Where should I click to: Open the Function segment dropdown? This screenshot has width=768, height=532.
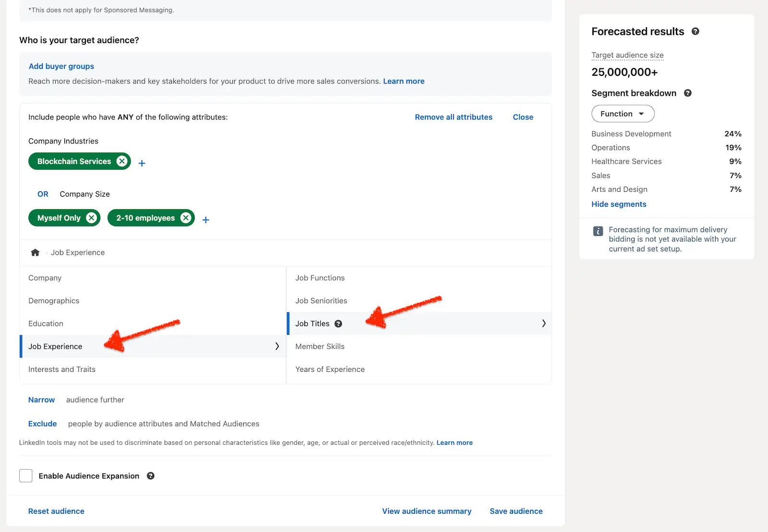[623, 114]
